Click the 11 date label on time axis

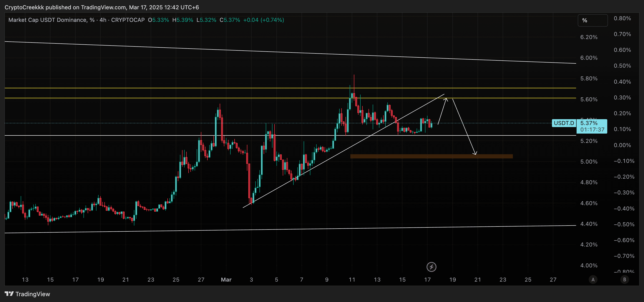click(x=352, y=279)
